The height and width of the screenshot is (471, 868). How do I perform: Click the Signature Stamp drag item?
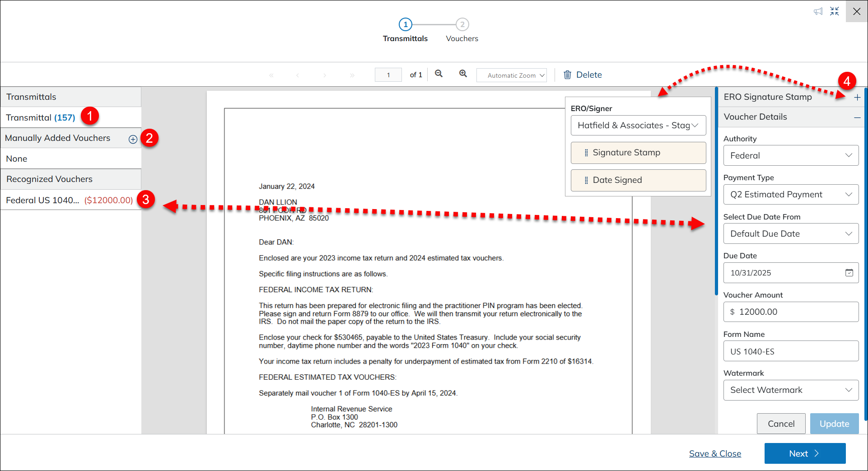[x=638, y=153]
